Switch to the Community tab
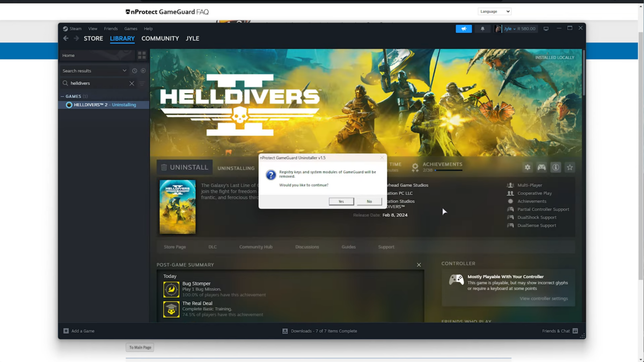Viewport: 644px width, 362px height. tap(160, 39)
